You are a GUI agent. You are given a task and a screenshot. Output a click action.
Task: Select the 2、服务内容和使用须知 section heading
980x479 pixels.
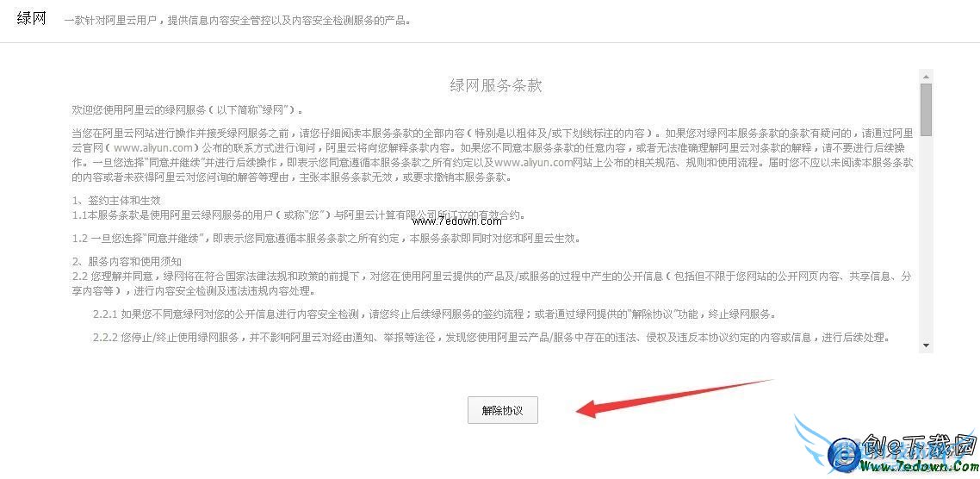[x=127, y=261]
